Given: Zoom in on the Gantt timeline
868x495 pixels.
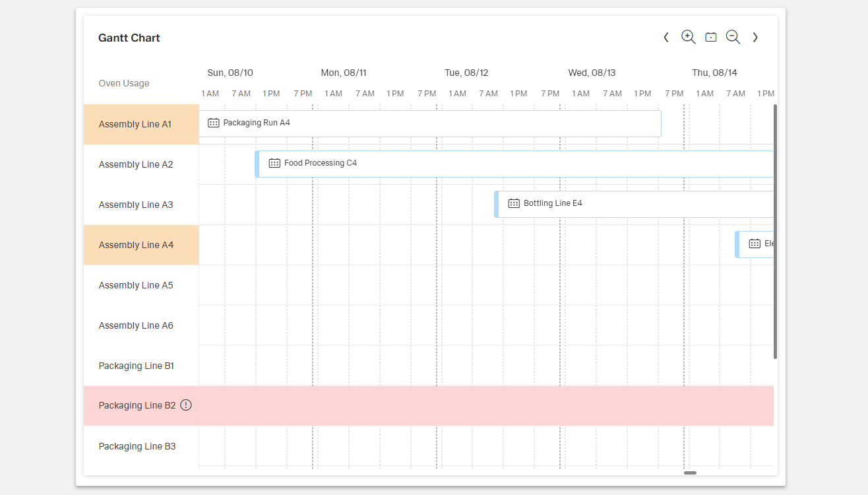Looking at the screenshot, I should pyautogui.click(x=688, y=37).
